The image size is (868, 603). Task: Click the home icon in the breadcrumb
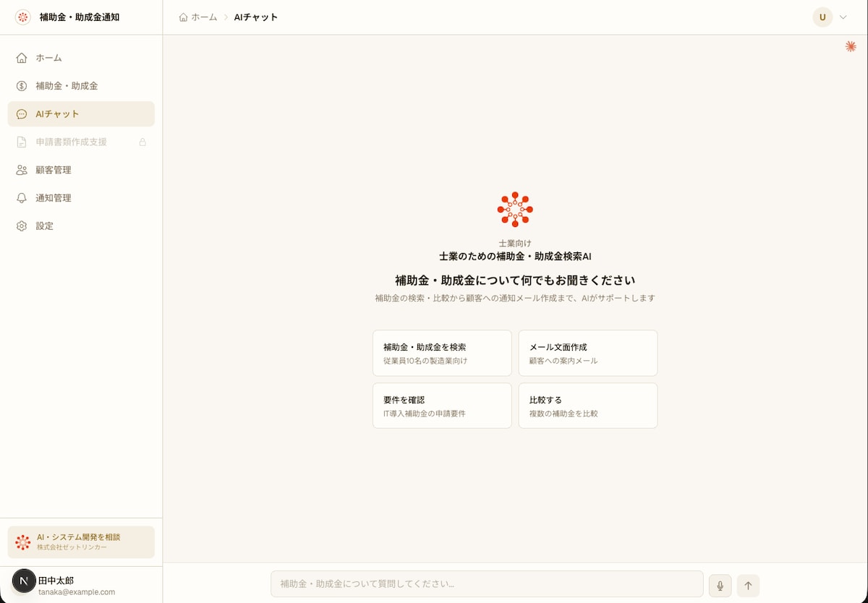(x=183, y=17)
